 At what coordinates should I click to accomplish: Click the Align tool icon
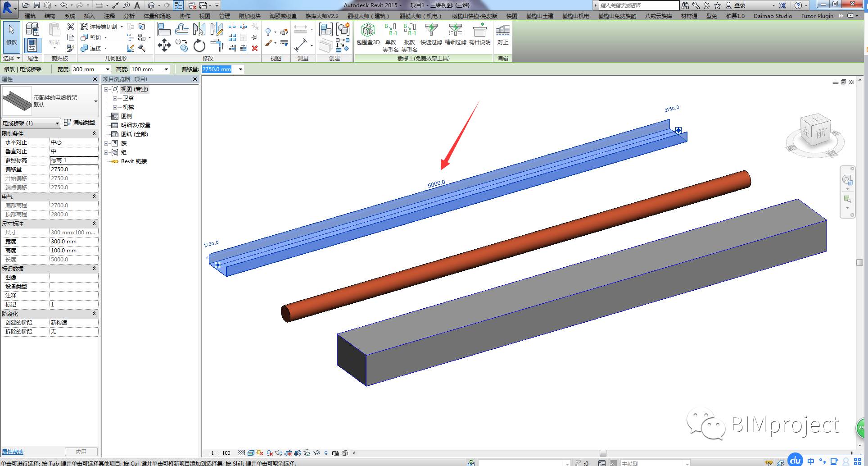point(164,30)
